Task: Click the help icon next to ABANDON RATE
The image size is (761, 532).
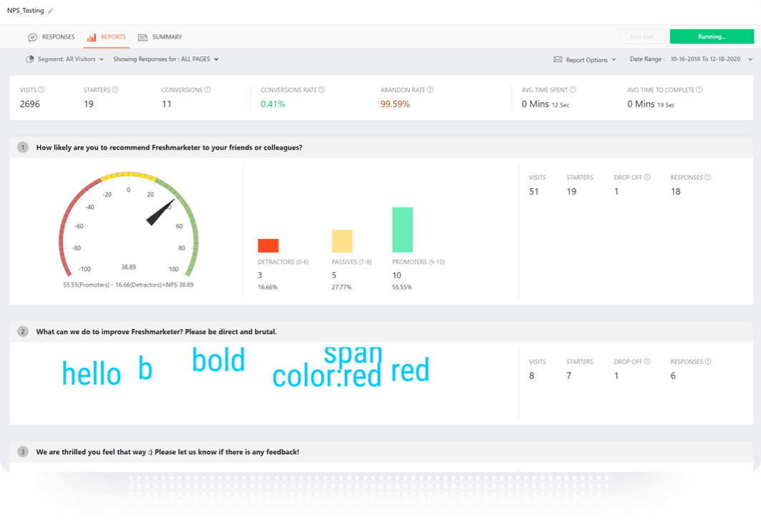Action: 430,90
